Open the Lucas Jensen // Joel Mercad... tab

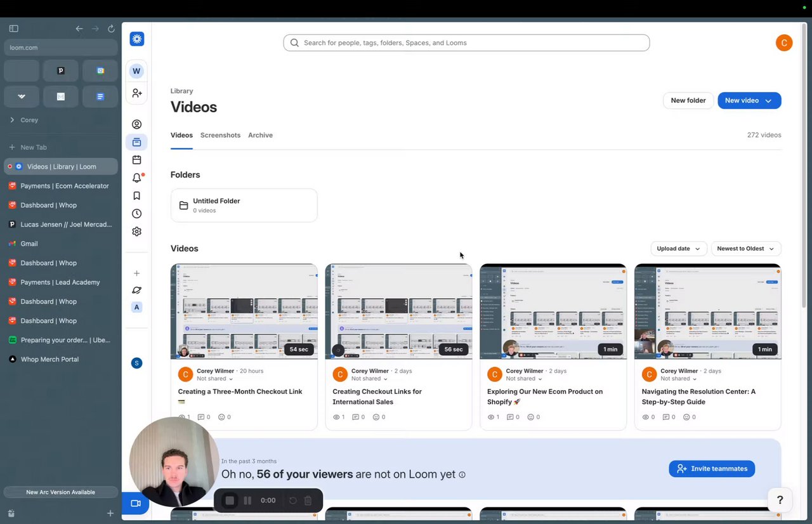pyautogui.click(x=61, y=225)
